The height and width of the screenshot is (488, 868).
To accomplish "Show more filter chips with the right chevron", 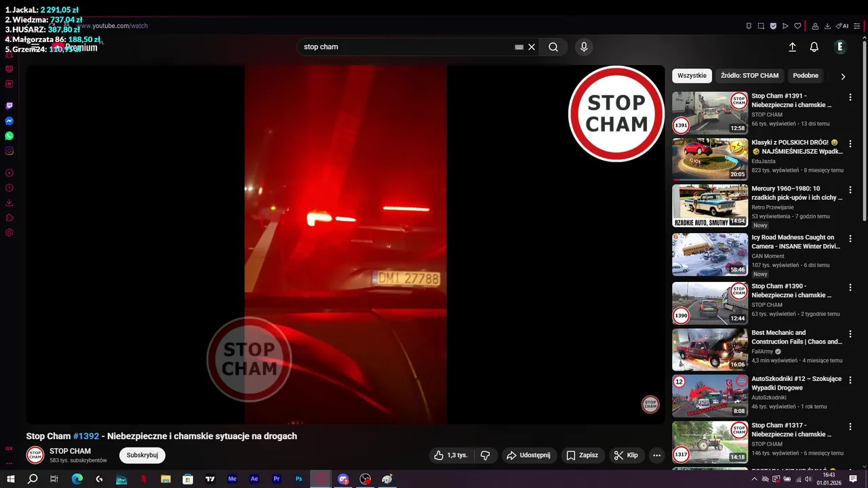I will tap(843, 76).
